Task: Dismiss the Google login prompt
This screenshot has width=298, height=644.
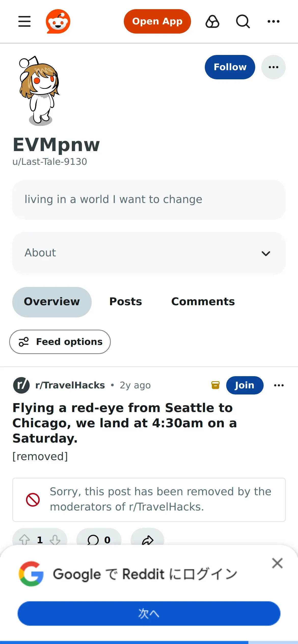Action: click(277, 563)
